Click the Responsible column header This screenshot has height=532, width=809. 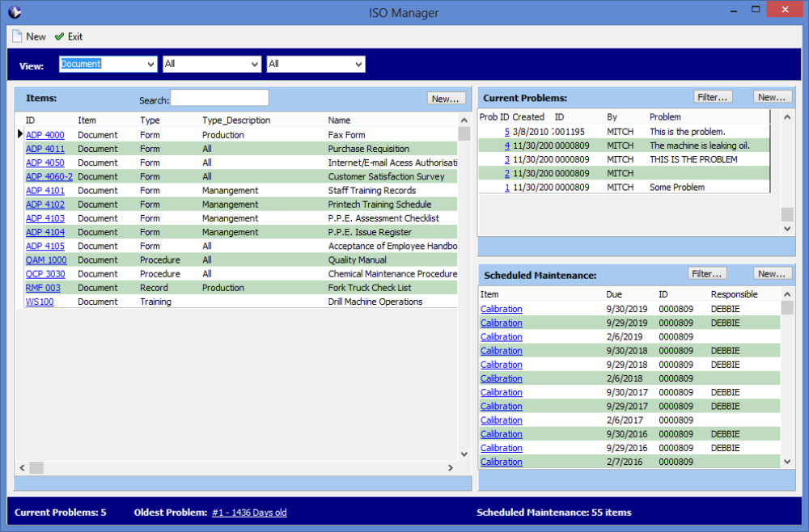735,294
